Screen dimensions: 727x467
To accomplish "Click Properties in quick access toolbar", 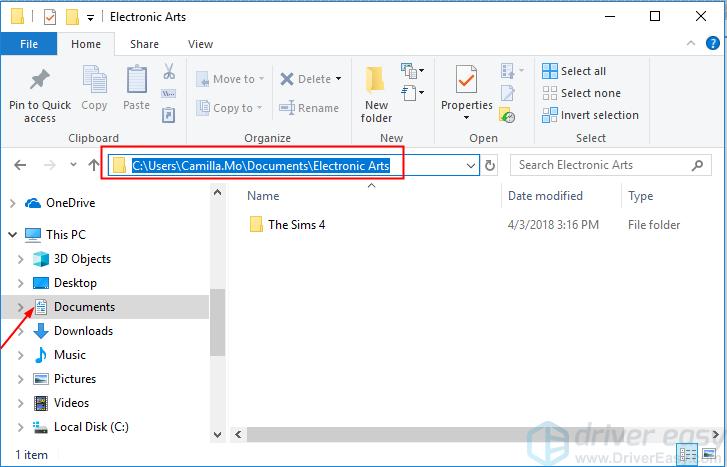I will tap(50, 17).
